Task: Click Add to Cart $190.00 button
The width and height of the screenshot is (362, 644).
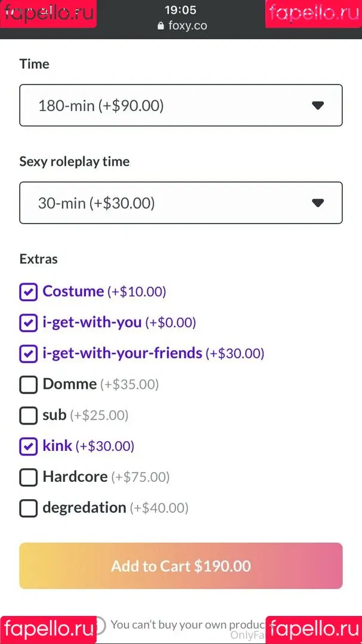Action: click(x=181, y=565)
